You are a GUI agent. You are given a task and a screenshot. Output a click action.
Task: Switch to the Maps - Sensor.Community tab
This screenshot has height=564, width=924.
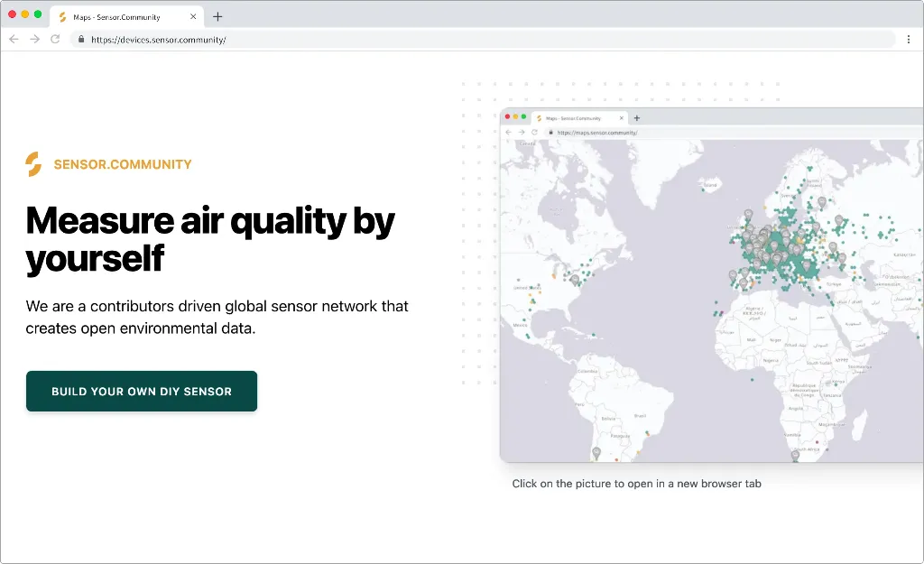[117, 15]
